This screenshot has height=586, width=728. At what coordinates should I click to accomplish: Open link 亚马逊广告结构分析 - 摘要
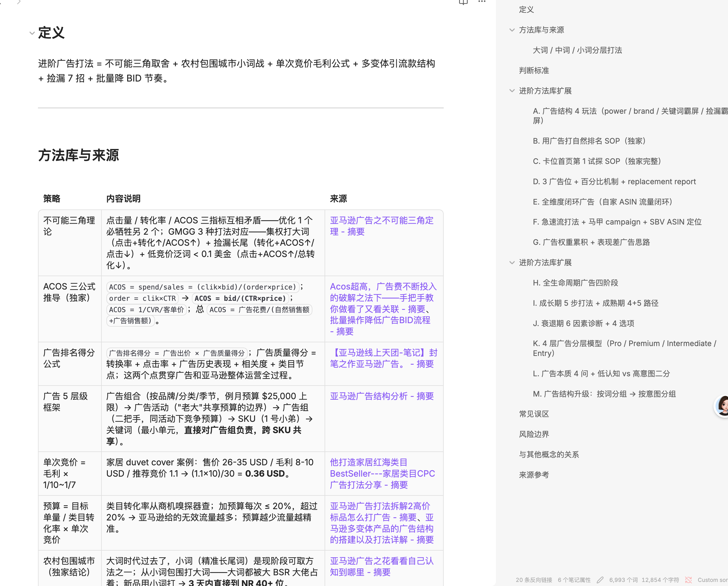[382, 396]
